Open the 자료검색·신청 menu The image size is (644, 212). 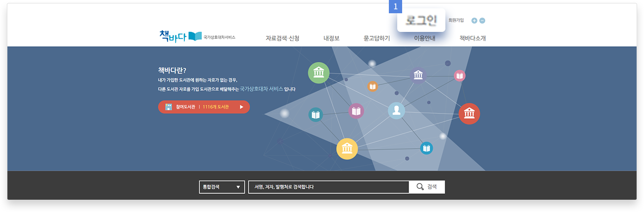(282, 38)
